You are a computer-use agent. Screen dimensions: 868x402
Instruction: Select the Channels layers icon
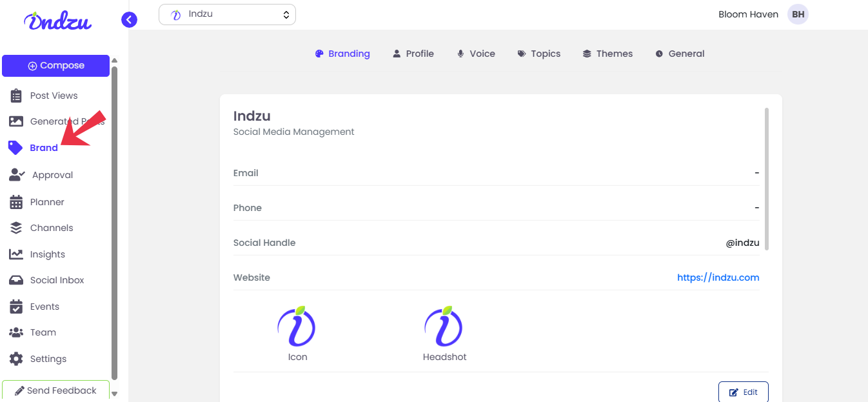tap(16, 228)
